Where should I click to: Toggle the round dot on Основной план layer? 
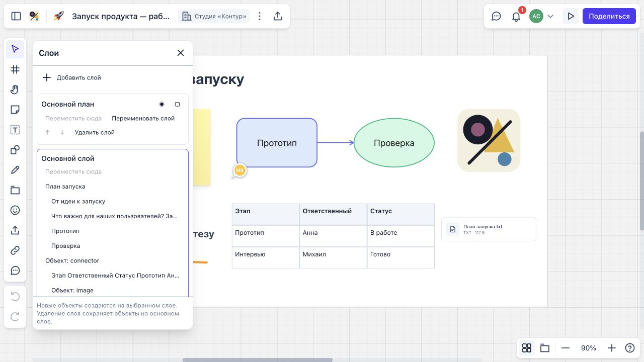[162, 104]
